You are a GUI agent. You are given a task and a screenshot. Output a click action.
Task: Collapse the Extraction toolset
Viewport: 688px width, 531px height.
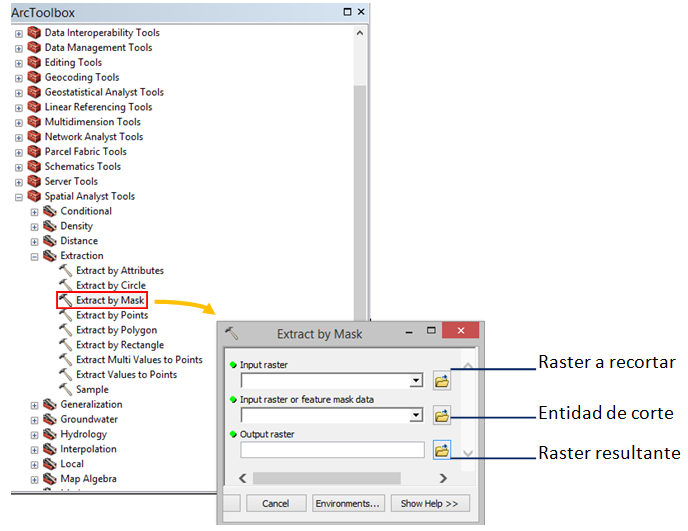34,256
